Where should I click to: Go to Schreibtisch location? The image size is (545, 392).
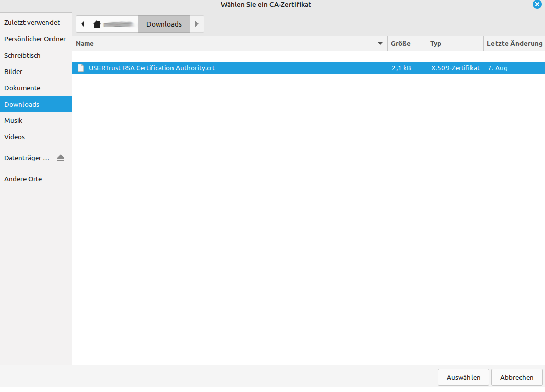tap(22, 55)
